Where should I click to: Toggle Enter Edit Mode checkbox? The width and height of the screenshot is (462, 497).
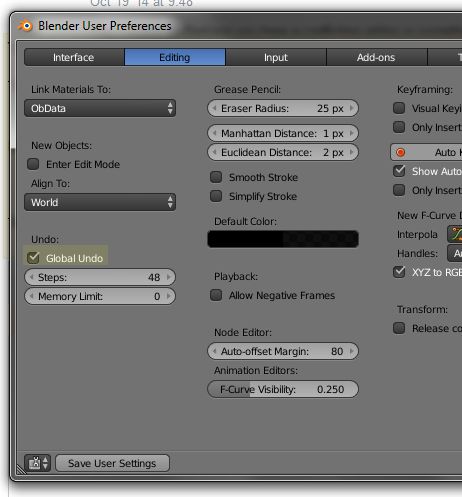tap(33, 164)
